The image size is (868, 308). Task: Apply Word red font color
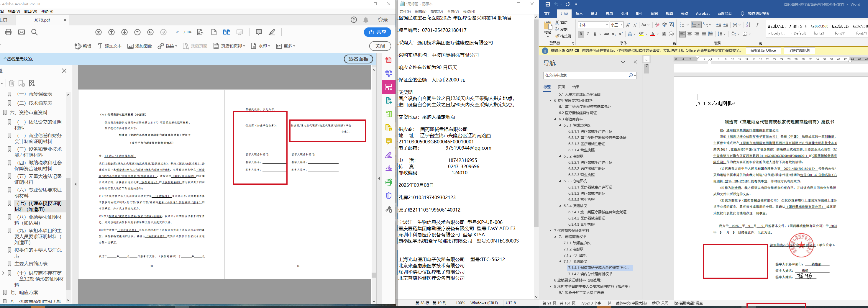[653, 34]
